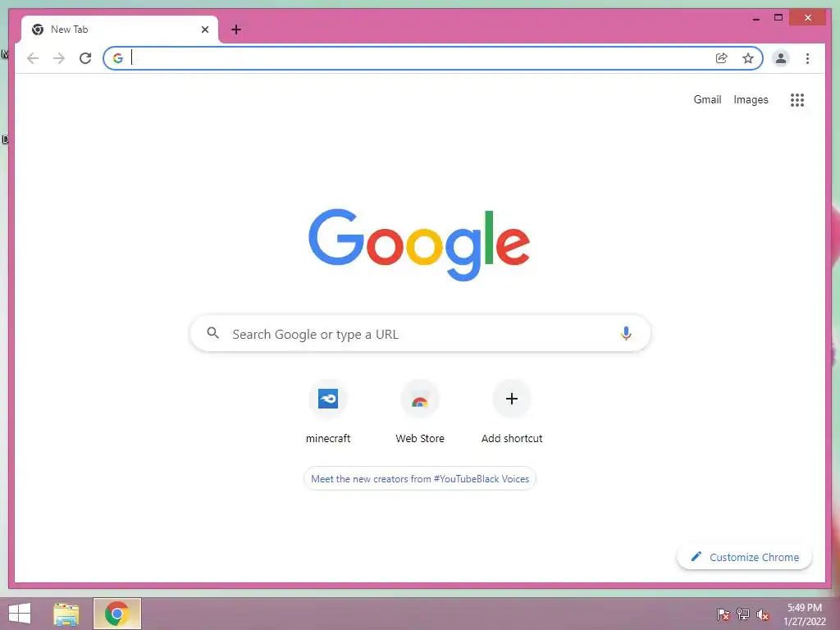
Task: Go back using the back arrow
Action: coord(33,58)
